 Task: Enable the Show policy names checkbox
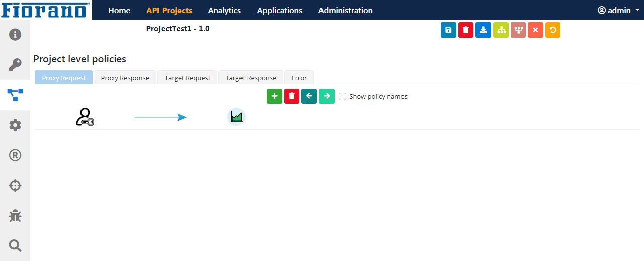(343, 97)
